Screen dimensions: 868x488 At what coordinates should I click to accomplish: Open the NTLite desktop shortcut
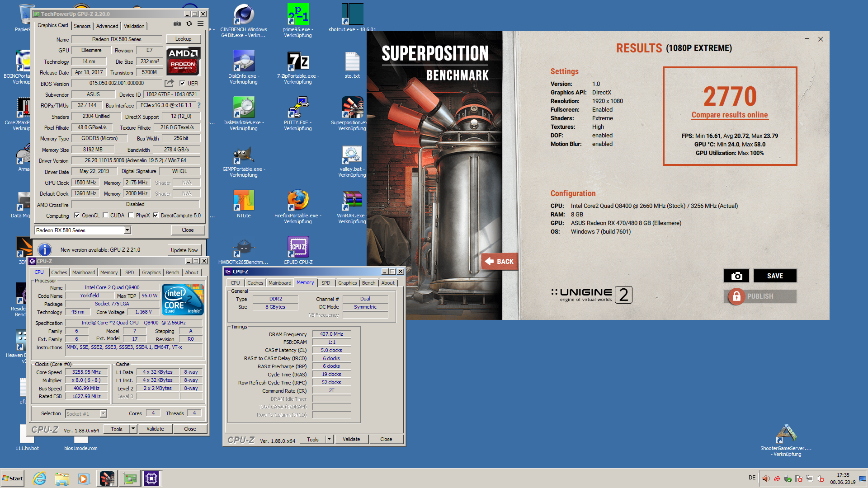(244, 203)
